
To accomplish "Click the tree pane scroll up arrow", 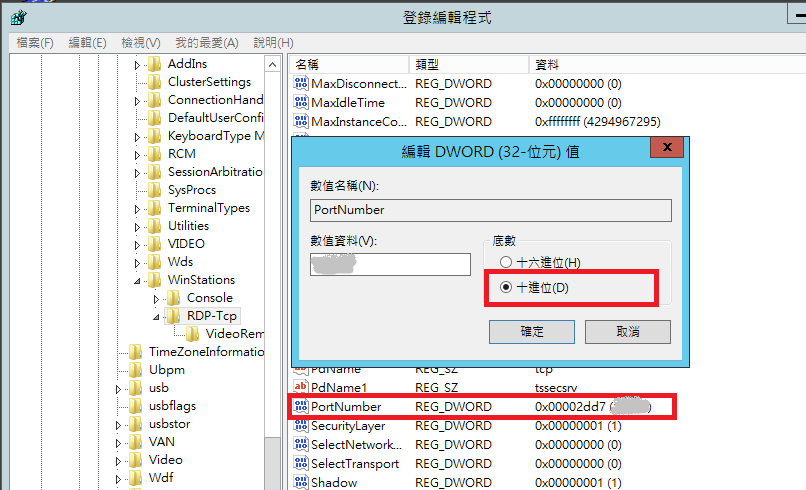I will pyautogui.click(x=272, y=65).
